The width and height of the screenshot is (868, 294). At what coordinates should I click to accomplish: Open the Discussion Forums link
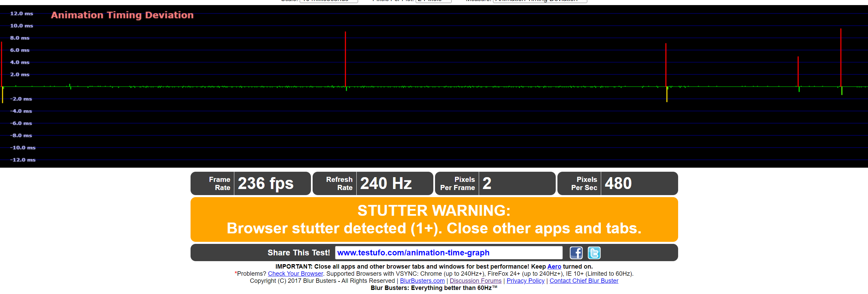point(475,281)
